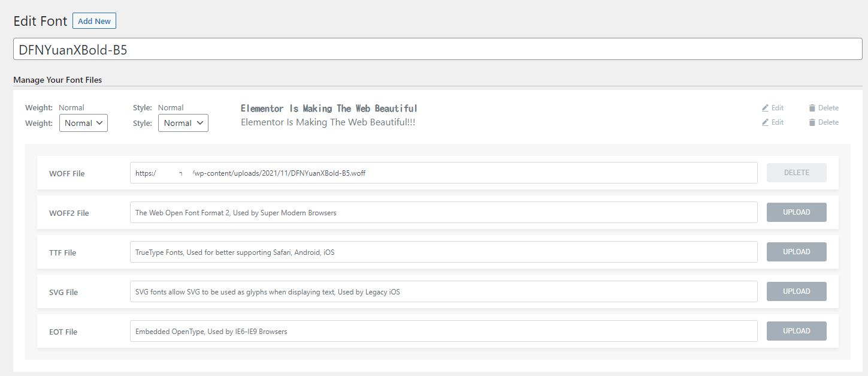Screen dimensions: 868x376
Task: Click the SVG File input field
Action: pyautogui.click(x=444, y=291)
